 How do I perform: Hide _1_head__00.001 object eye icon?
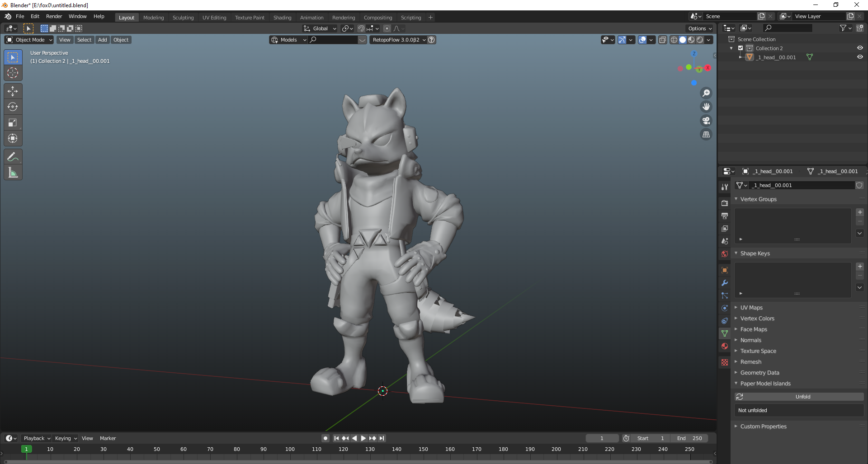[860, 57]
